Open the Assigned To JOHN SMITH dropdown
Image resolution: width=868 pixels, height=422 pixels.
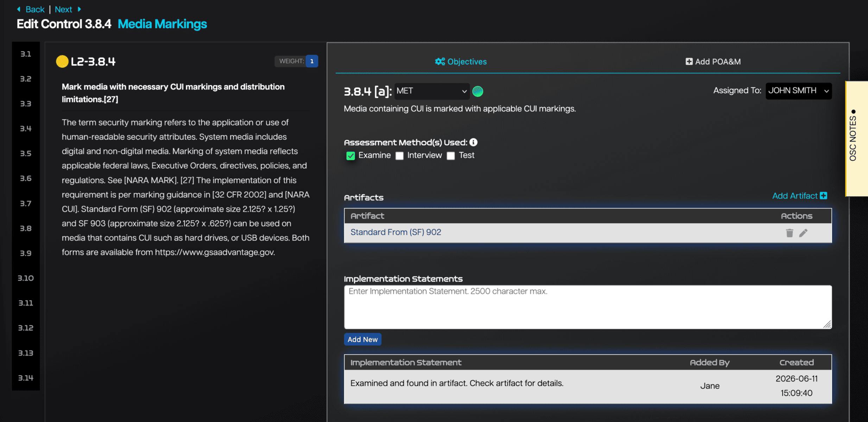pos(799,91)
